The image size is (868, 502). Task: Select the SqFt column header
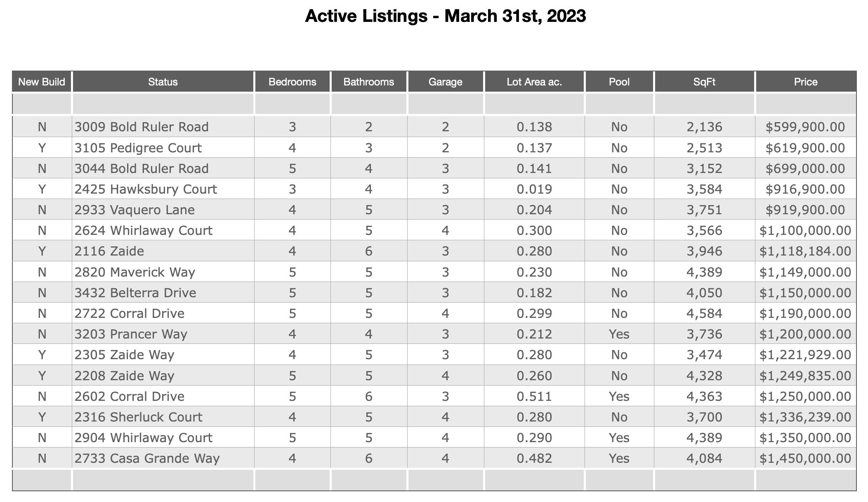click(x=704, y=81)
